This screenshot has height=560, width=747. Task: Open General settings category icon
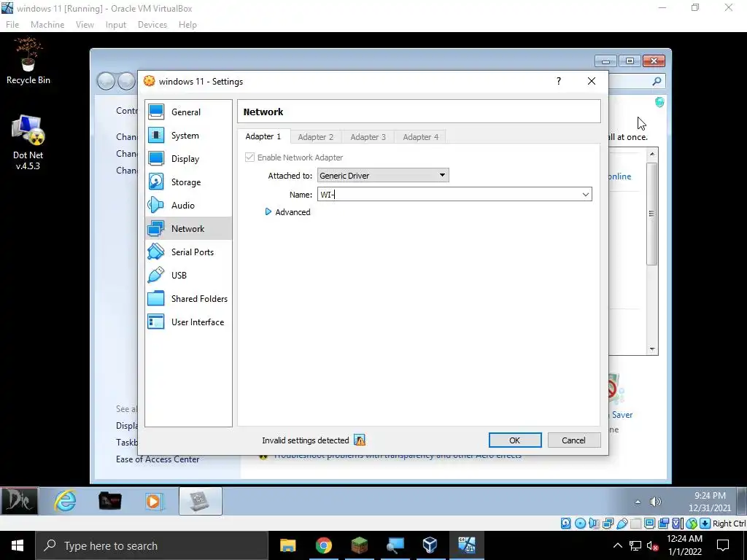[156, 112]
